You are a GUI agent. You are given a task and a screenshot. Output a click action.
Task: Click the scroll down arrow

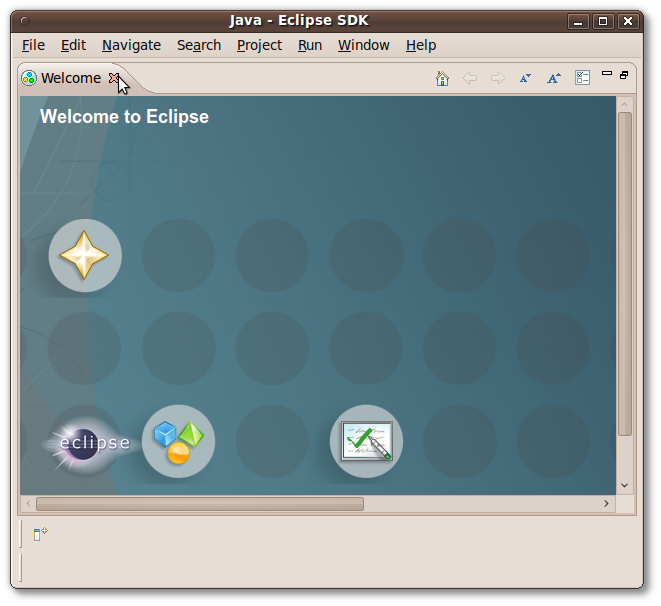click(625, 485)
